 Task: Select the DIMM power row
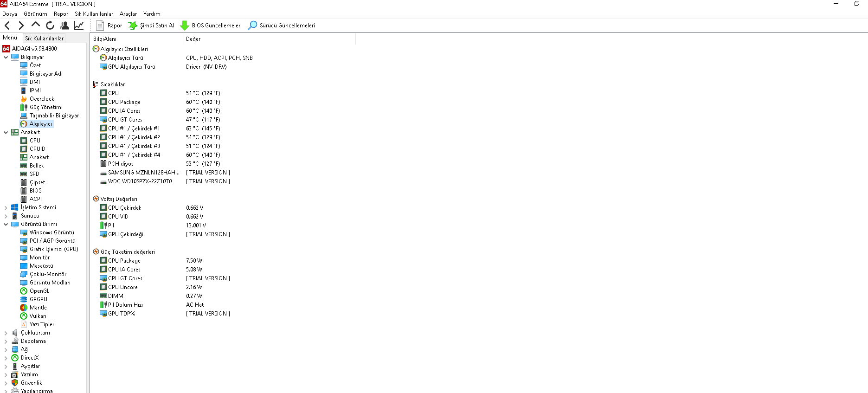(151, 296)
